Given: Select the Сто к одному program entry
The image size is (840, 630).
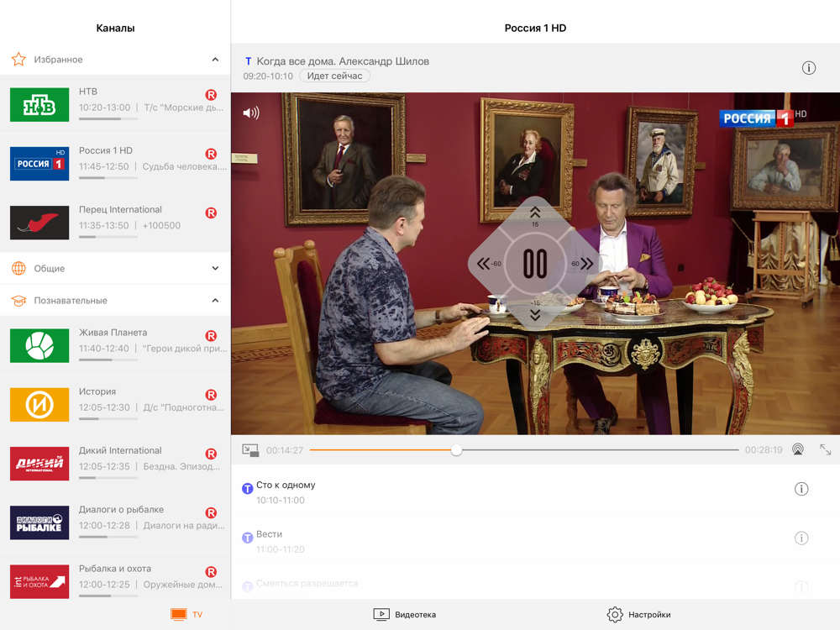Looking at the screenshot, I should (x=535, y=491).
